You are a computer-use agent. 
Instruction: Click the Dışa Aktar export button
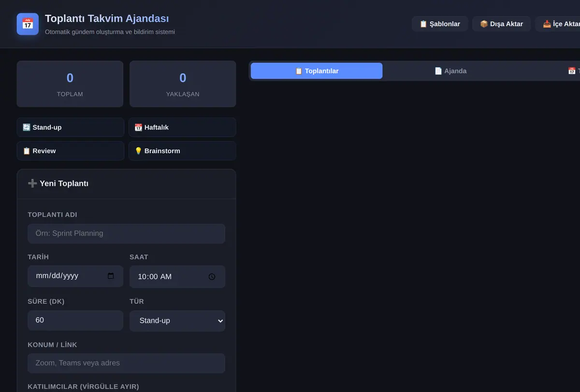(501, 24)
